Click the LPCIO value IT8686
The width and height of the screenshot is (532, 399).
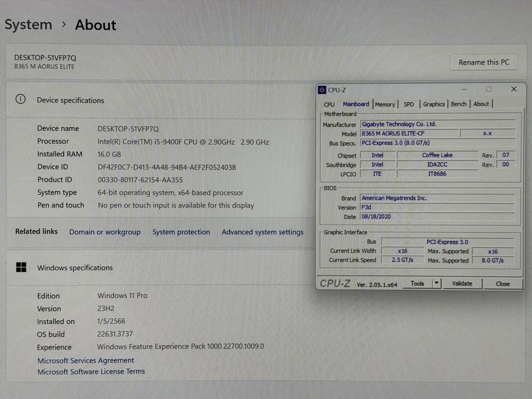pos(437,174)
